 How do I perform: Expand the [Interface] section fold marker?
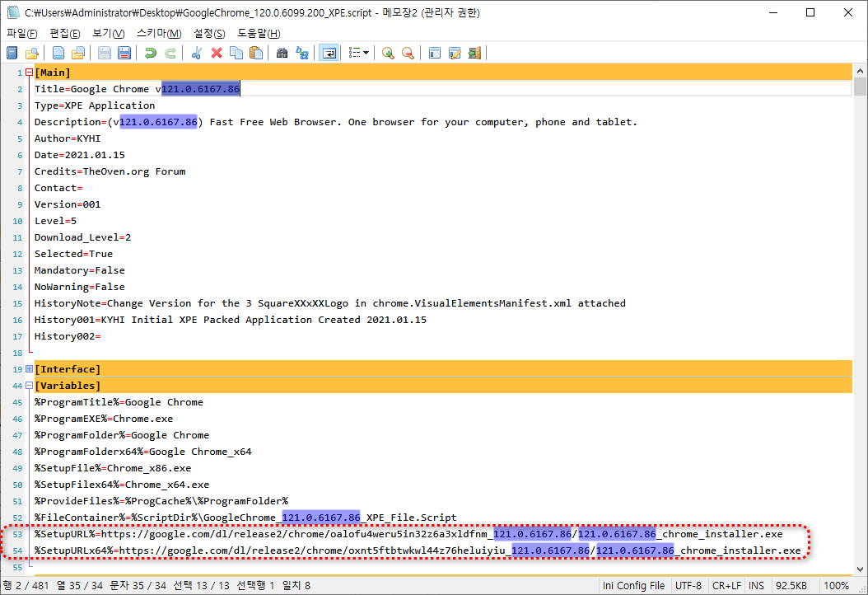tap(30, 369)
